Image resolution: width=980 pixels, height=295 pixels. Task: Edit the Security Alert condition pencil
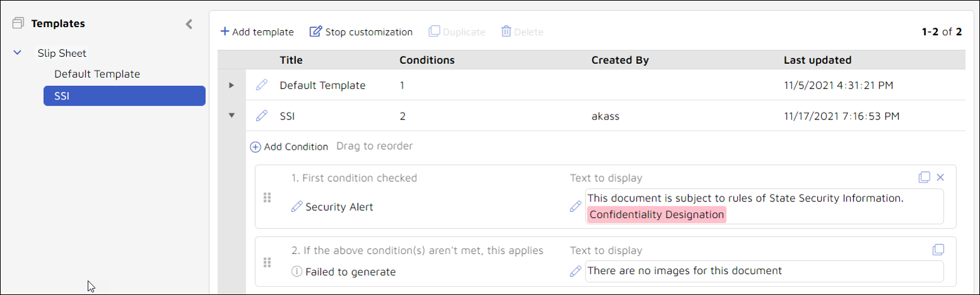click(x=297, y=207)
